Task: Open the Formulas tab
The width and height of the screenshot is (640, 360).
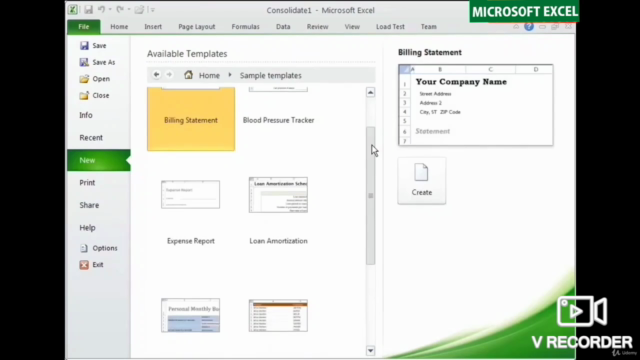Action: [245, 27]
